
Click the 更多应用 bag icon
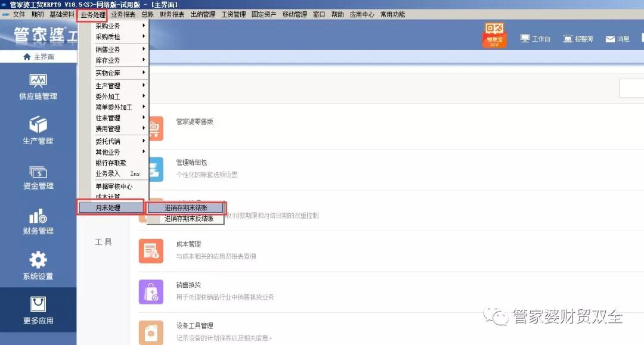pyautogui.click(x=38, y=305)
